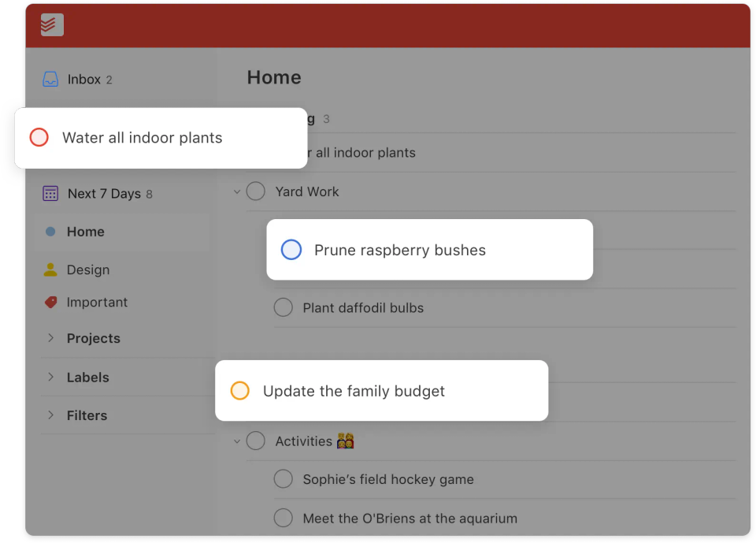
Task: Select Home in the sidebar
Action: (x=86, y=232)
